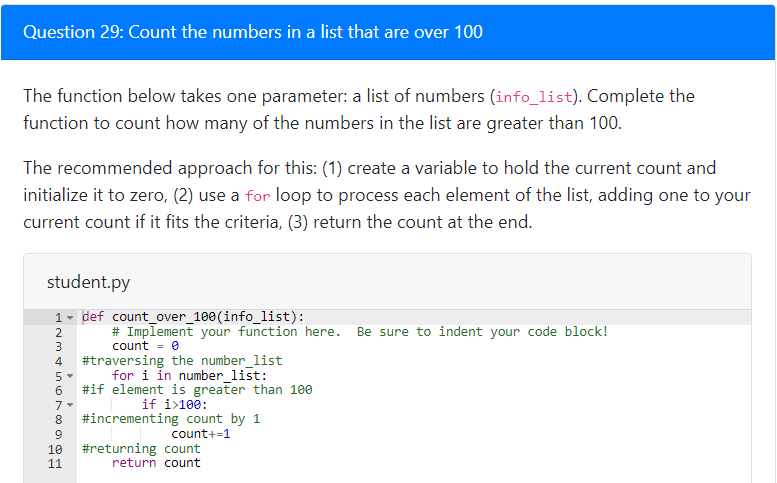Click the '#returning count' comment
Image resolution: width=777 pixels, height=483 pixels.
click(141, 449)
